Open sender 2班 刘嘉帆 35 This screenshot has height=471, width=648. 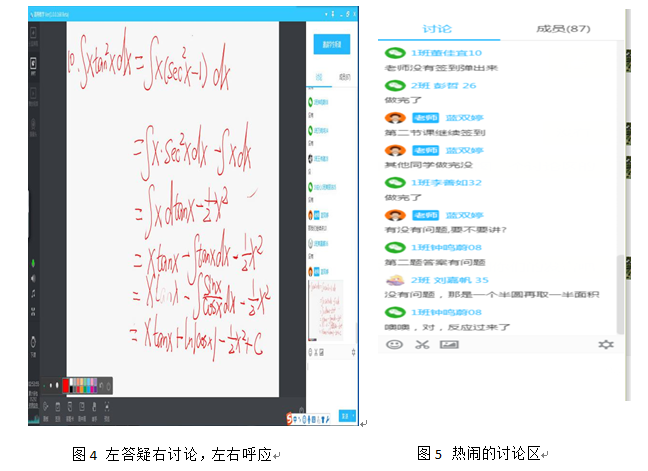[x=450, y=280]
